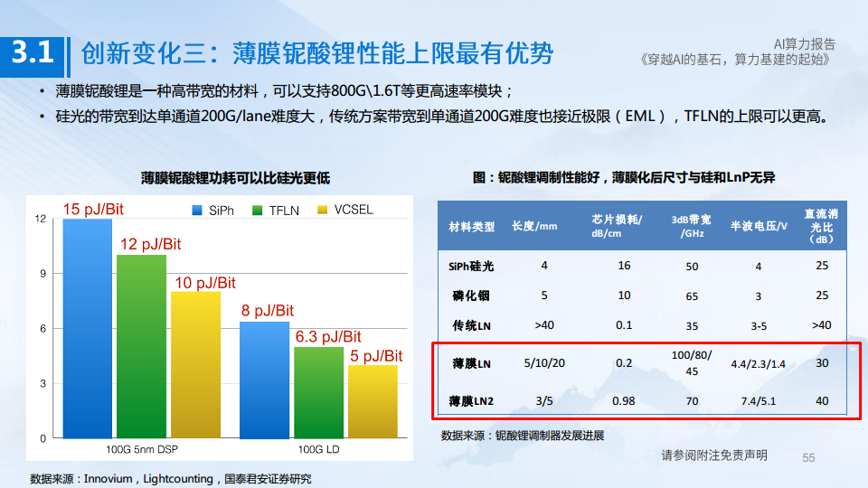Click the table header "半波电压/V"
The width and height of the screenshot is (868, 488).
coord(759,226)
